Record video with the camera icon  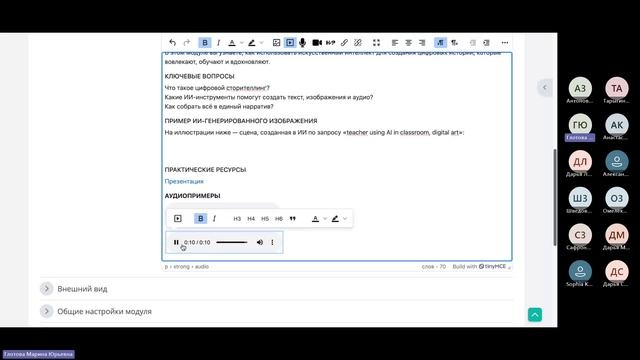(317, 42)
